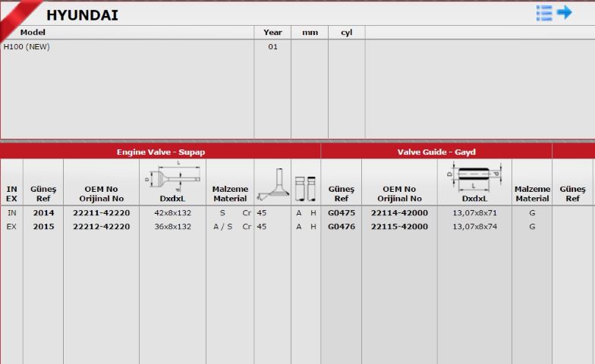Click the IN EX column header
This screenshot has height=364, width=595.
tap(12, 193)
